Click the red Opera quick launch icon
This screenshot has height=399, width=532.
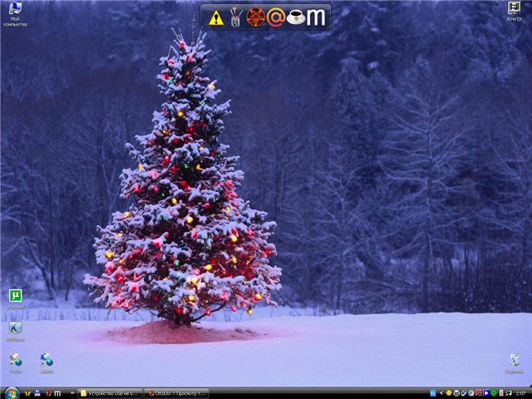click(48, 393)
